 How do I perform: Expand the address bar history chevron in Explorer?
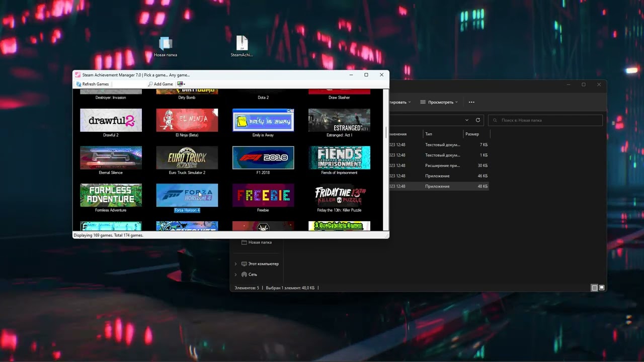(467, 120)
